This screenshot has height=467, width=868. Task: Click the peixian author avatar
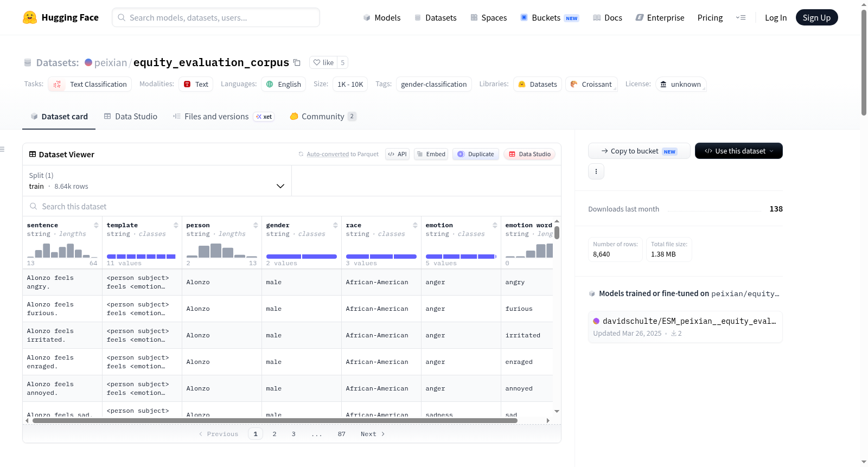[88, 62]
